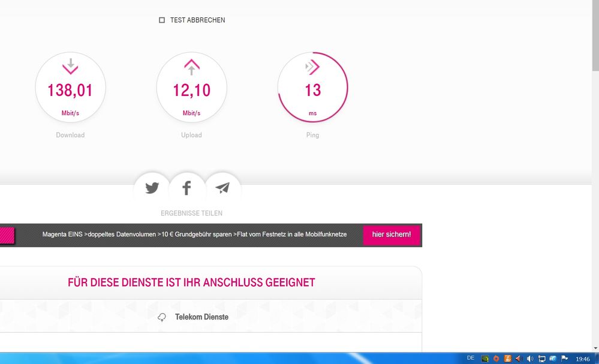Click the page vertical scrollbar thumb
The width and height of the screenshot is (599, 364).
tap(595, 37)
